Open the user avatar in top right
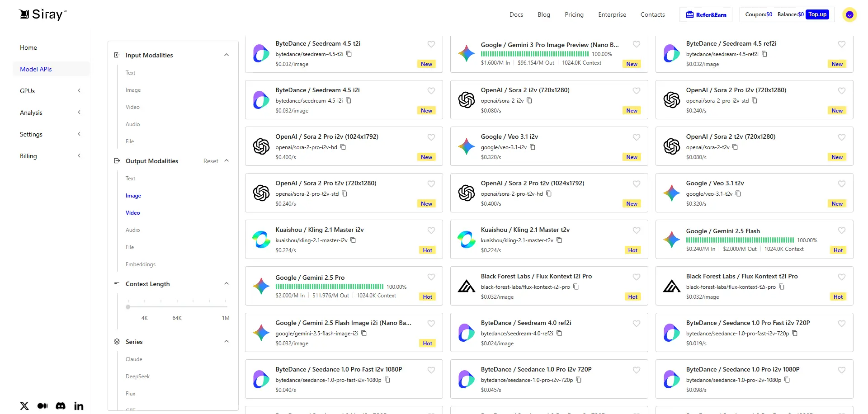The width and height of the screenshot is (868, 414). [x=849, y=15]
